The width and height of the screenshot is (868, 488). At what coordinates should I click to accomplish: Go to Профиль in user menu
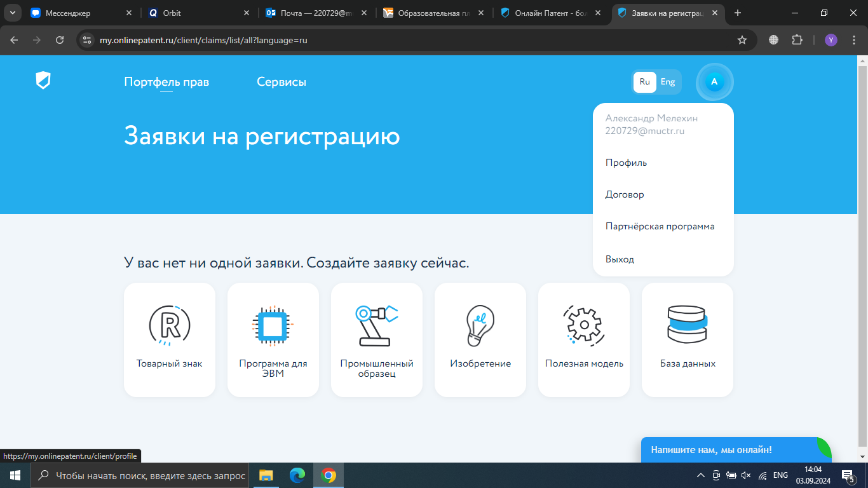pyautogui.click(x=626, y=163)
